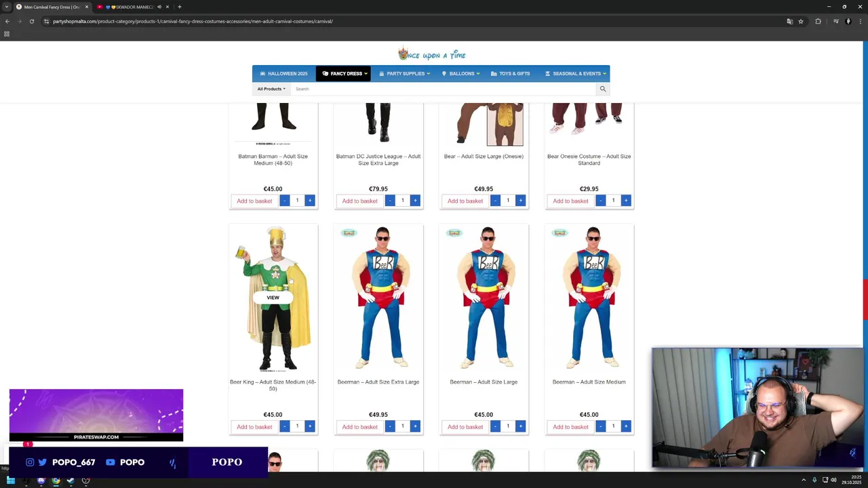The width and height of the screenshot is (868, 488).
Task: Go back to the previous page
Action: (x=7, y=21)
